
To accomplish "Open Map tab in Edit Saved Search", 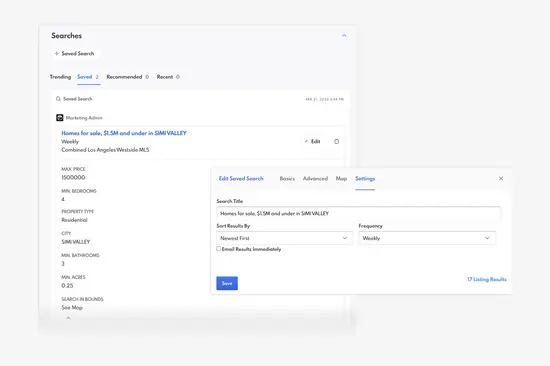I will tap(341, 179).
